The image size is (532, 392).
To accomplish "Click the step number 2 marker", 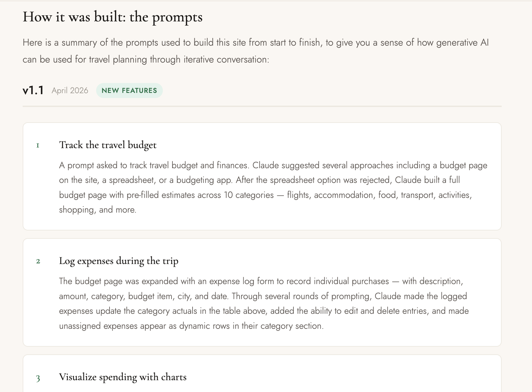I will (38, 261).
